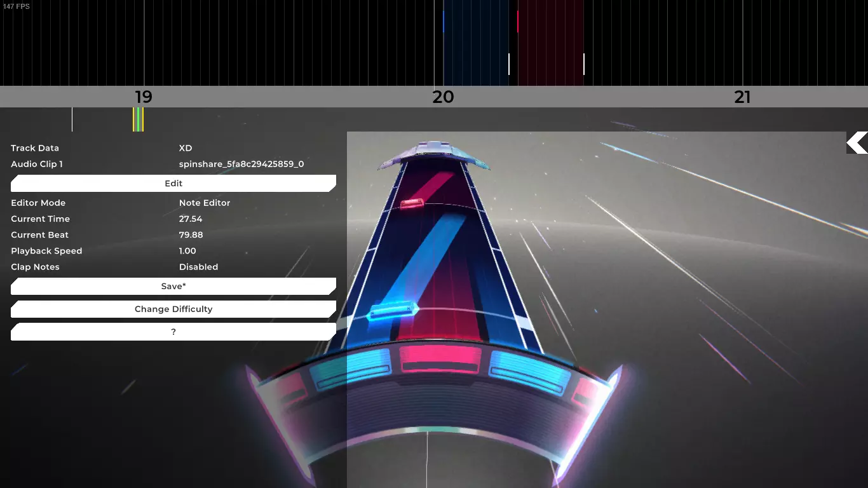The image size is (868, 488).
Task: Click the Playback Speed label
Action: [x=46, y=251]
